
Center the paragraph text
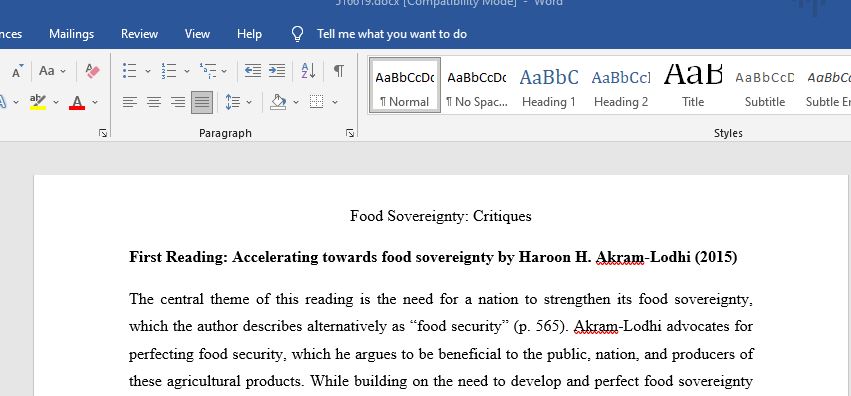(x=154, y=102)
